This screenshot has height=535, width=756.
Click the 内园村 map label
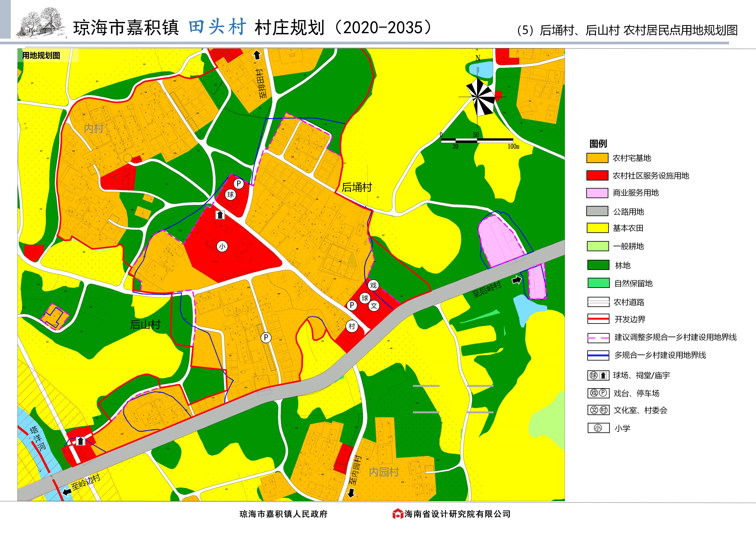tap(384, 472)
